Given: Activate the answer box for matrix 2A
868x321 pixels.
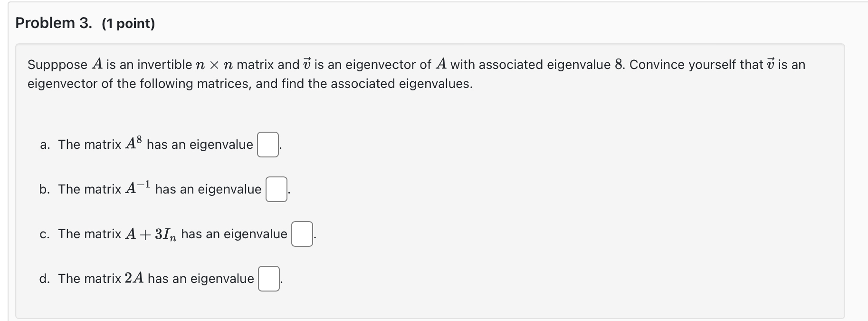Looking at the screenshot, I should [x=269, y=279].
